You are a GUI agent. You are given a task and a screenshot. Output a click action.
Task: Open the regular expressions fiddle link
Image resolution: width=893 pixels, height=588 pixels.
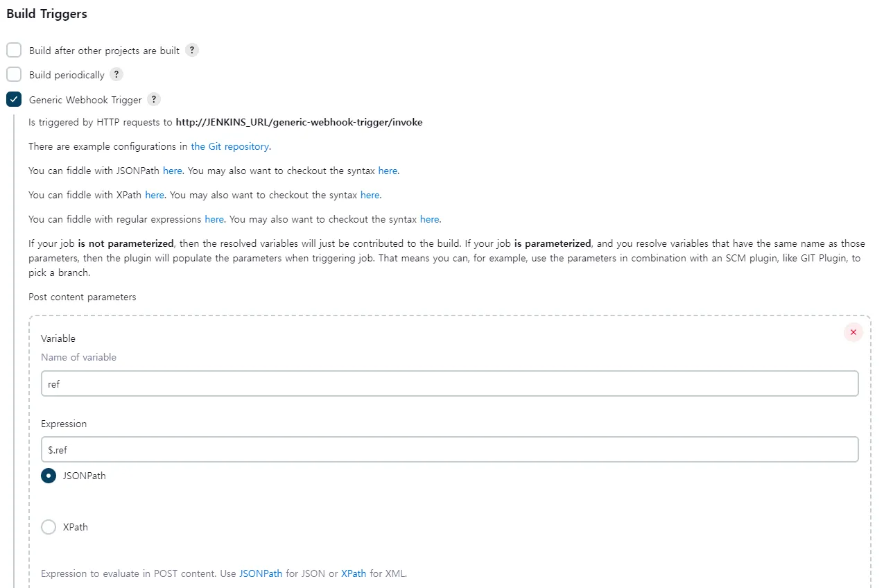click(214, 219)
